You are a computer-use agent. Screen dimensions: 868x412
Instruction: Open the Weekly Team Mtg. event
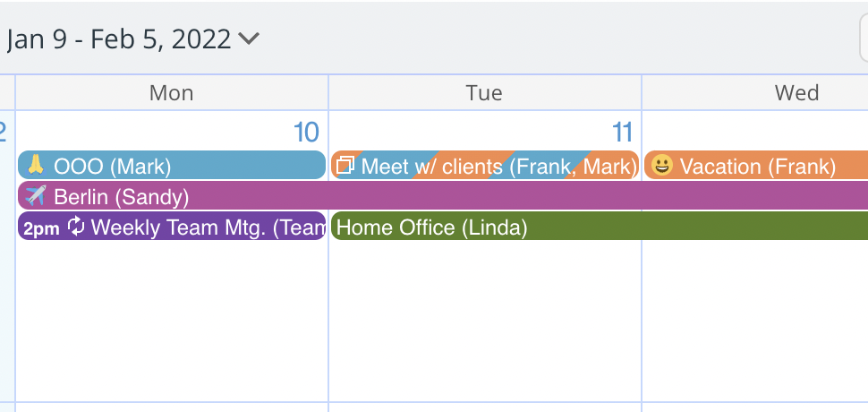click(172, 226)
